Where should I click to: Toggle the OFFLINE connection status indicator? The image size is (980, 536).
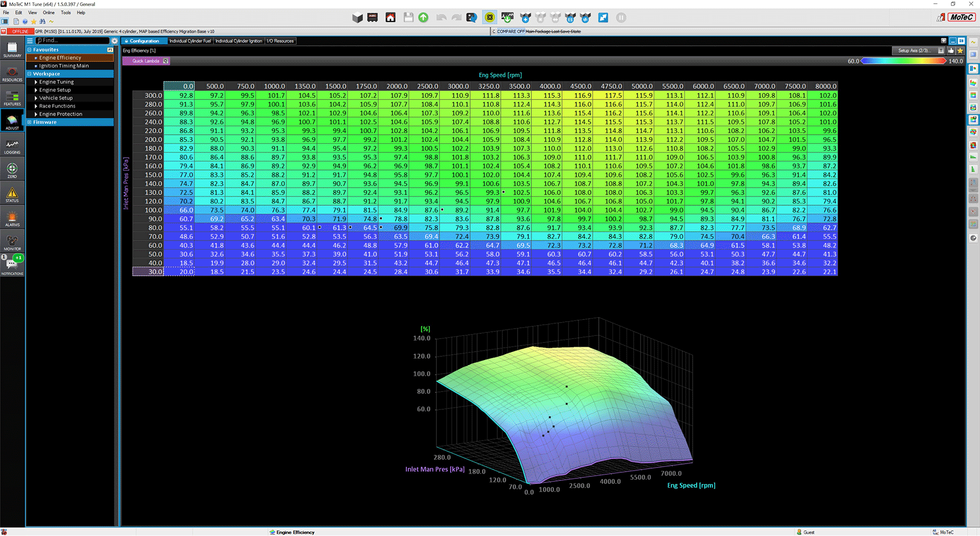click(x=20, y=32)
